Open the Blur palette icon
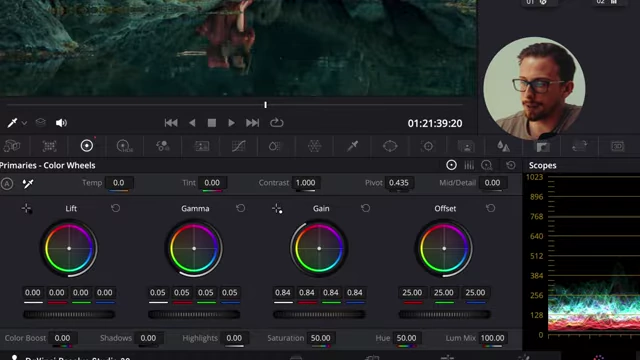This screenshot has height=360, width=640. pos(503,146)
